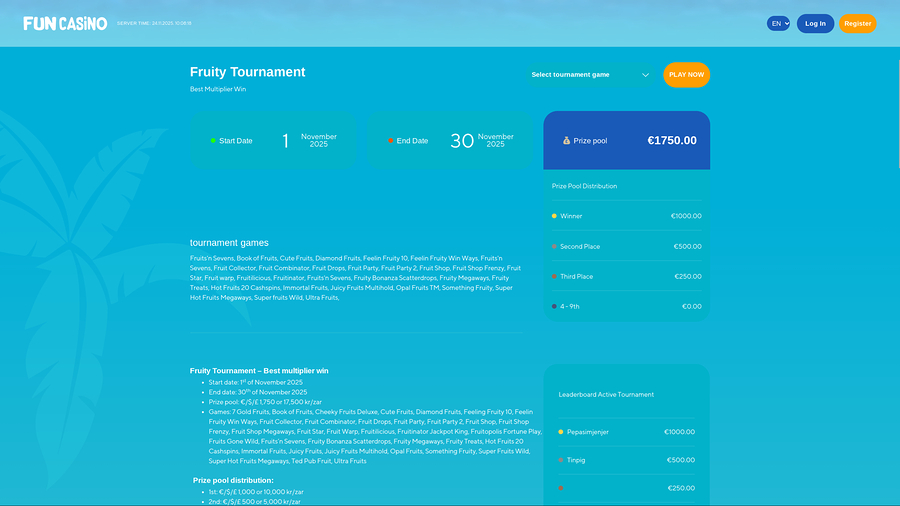900x506 pixels.
Task: Click the prize pool money bag icon
Action: [x=566, y=141]
